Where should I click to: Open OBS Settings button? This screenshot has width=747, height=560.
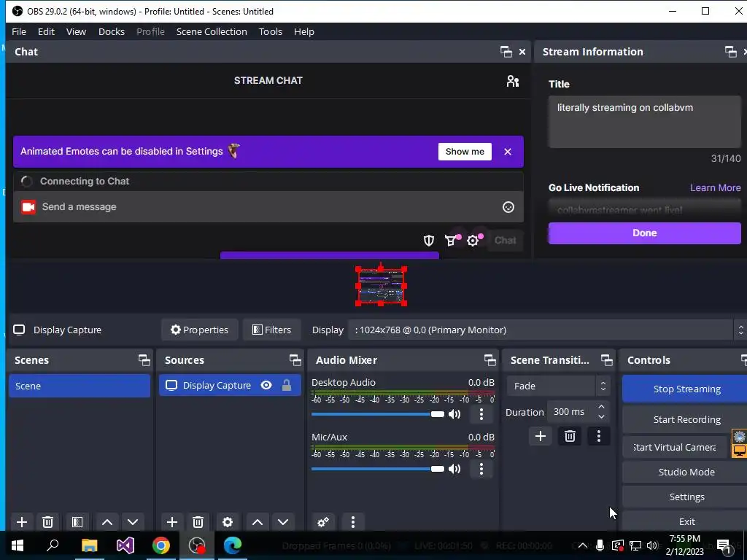[x=686, y=497]
